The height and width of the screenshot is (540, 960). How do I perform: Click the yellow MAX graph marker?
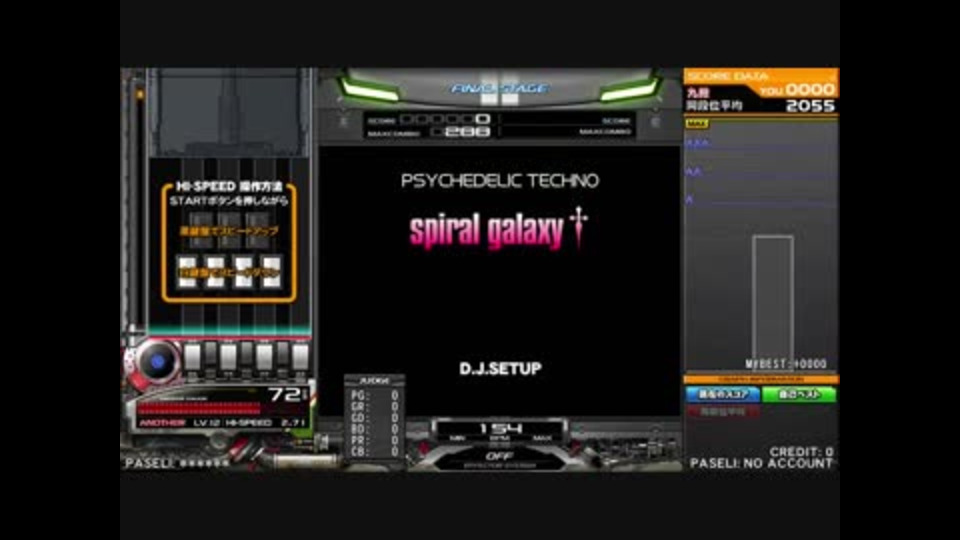pyautogui.click(x=697, y=124)
